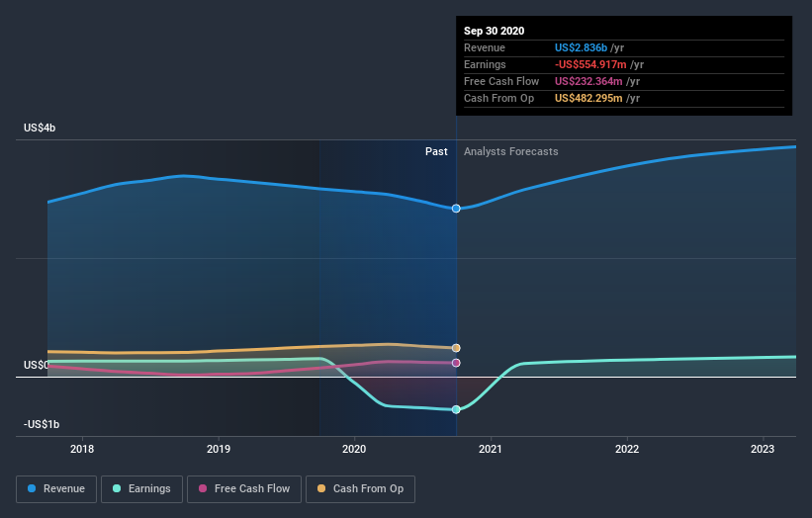
Task: Click the 2023 x-axis label
Action: pos(763,449)
